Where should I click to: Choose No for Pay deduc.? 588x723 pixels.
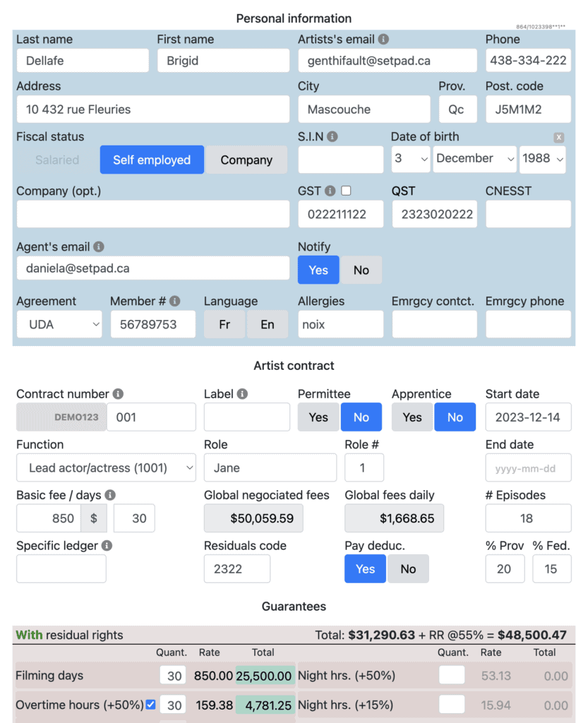[x=408, y=569]
